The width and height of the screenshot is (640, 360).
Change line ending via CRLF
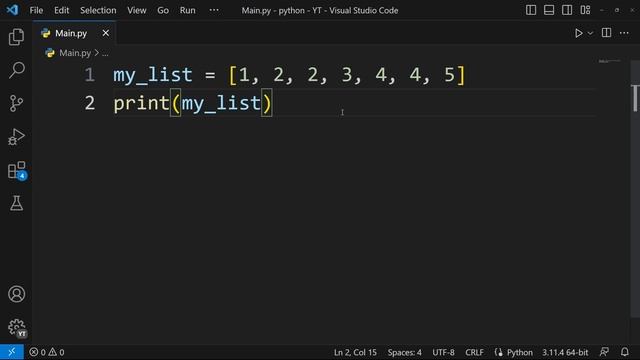click(x=474, y=352)
